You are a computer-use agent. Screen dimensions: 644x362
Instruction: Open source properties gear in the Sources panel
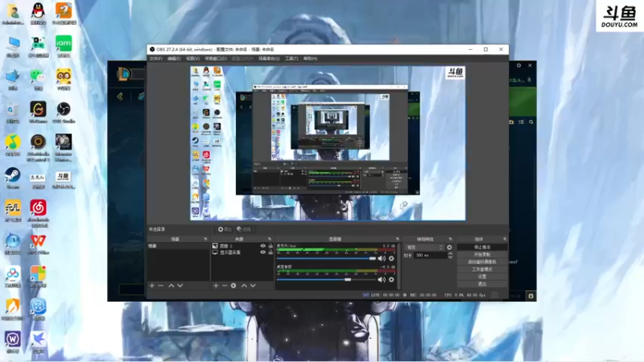[x=233, y=286]
